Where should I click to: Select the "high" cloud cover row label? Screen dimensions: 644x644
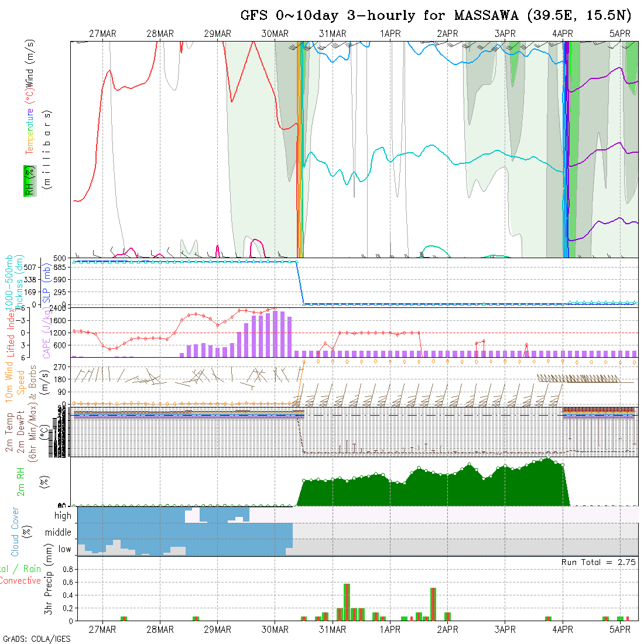tap(63, 516)
